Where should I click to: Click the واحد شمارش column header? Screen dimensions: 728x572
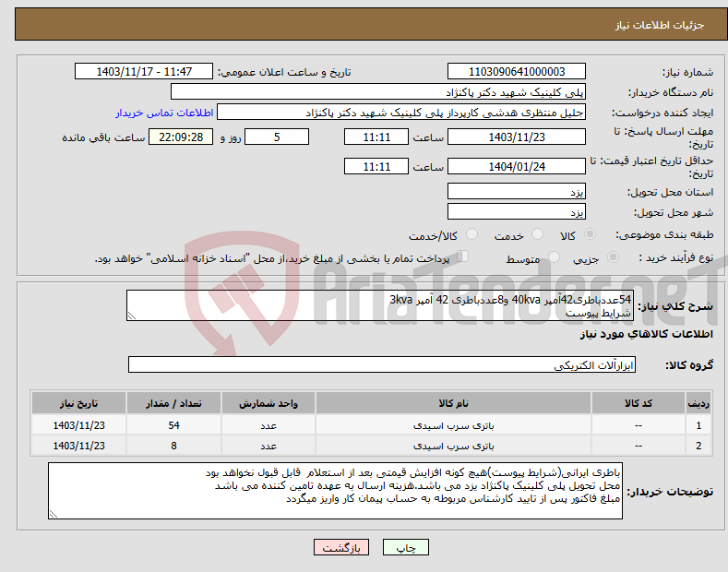pyautogui.click(x=269, y=403)
